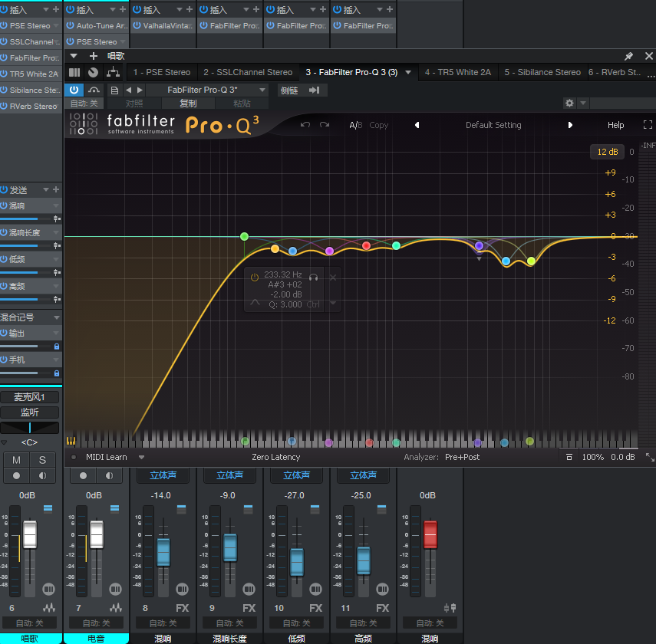Screen dimensions: 656x644
Task: Open the 发送 section menu arrow
Action: (x=45, y=190)
